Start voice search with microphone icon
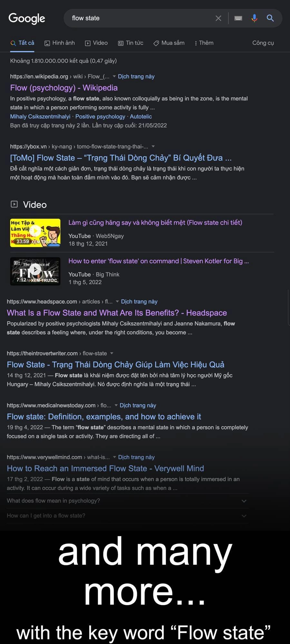This screenshot has height=644, width=290. 254,18
